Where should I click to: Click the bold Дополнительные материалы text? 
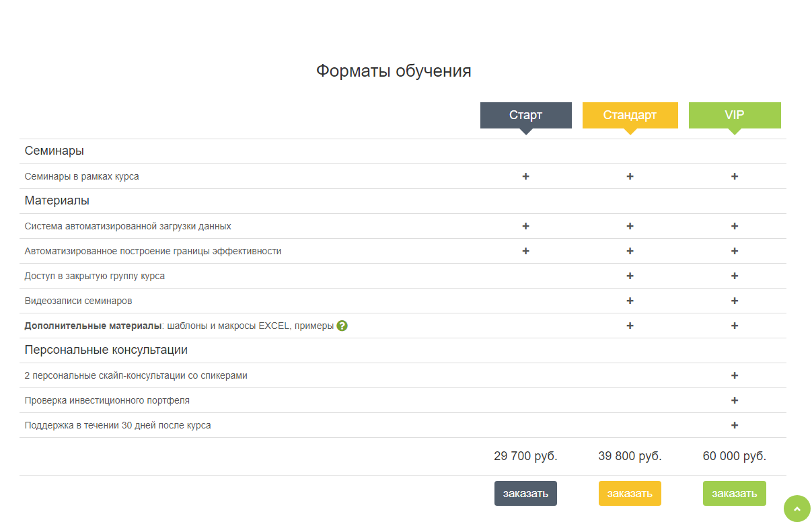(x=93, y=326)
